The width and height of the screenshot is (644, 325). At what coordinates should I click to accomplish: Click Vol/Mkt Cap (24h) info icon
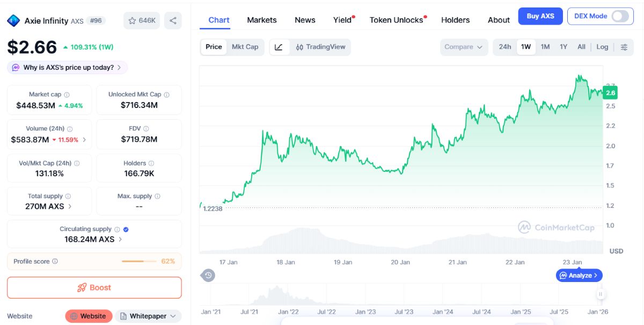(x=77, y=163)
